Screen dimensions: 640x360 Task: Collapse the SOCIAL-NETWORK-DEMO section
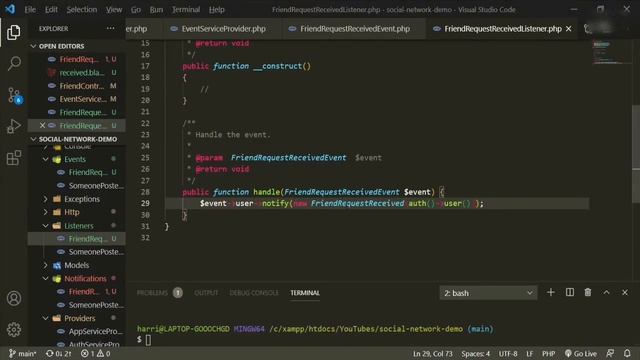pyautogui.click(x=33, y=139)
